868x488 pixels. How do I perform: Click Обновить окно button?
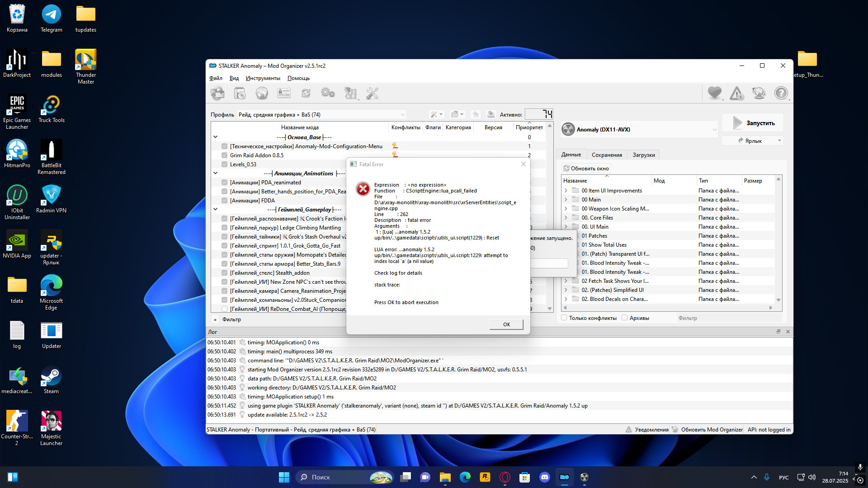click(x=586, y=169)
